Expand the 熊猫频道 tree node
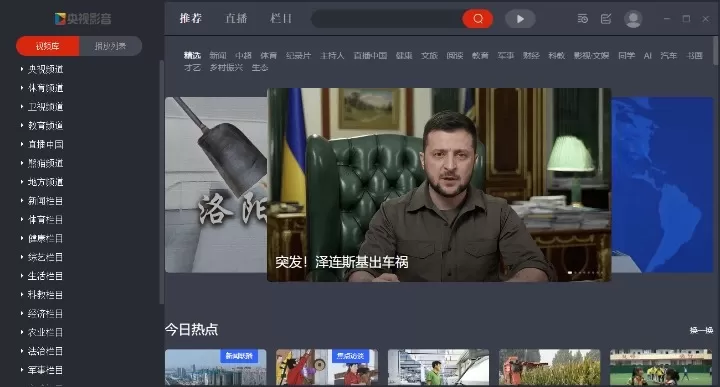Viewport: 720px width, 387px height. pos(41,163)
